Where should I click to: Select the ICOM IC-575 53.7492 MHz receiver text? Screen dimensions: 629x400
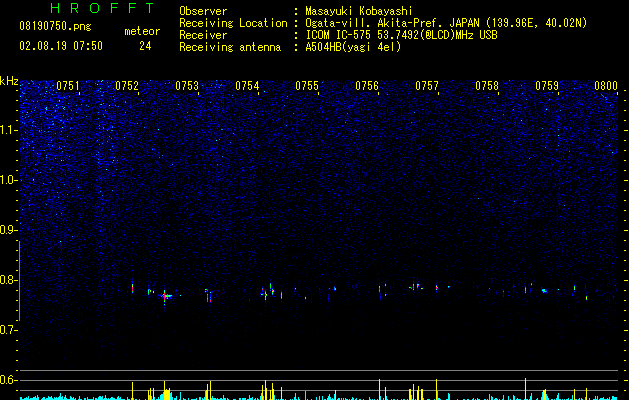pyautogui.click(x=401, y=35)
